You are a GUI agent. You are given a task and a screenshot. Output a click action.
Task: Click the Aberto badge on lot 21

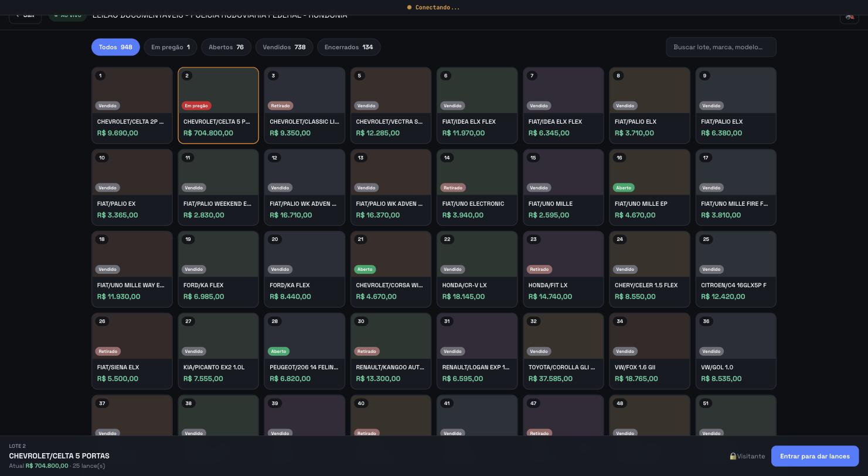[x=365, y=270]
